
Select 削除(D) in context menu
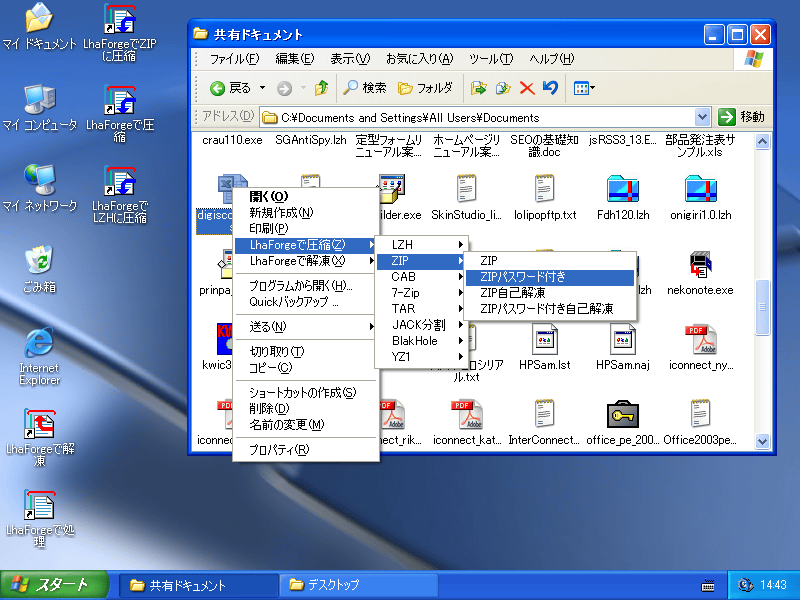pos(305,409)
